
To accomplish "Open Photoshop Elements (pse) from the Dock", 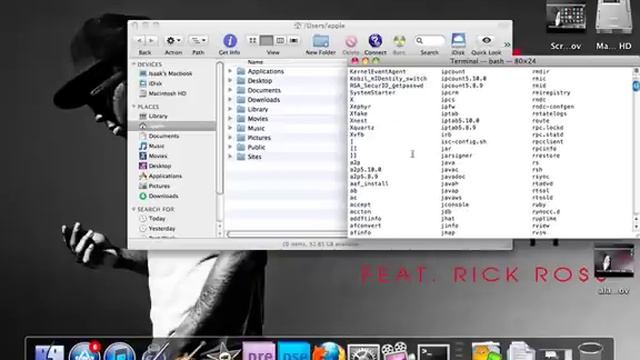I will click(x=293, y=352).
